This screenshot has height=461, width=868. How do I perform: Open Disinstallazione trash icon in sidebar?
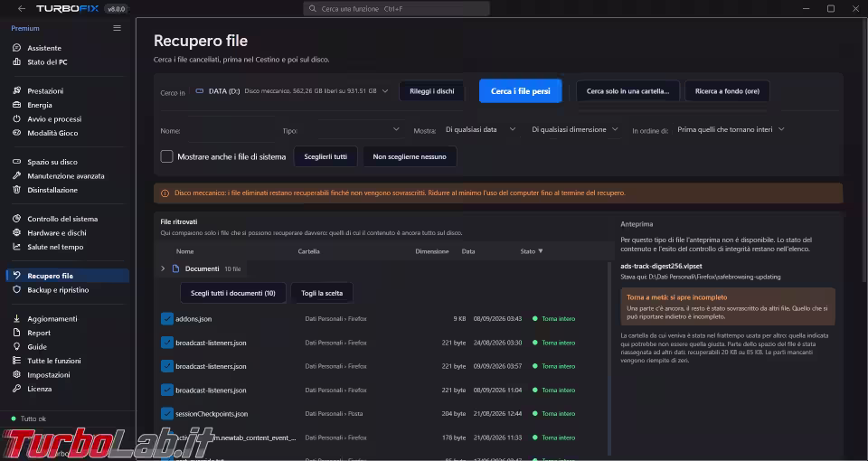[16, 190]
